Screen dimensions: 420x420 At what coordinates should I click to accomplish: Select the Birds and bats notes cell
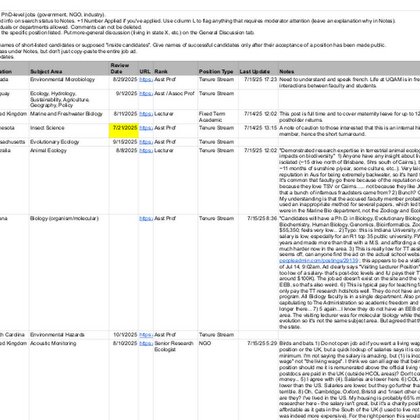(x=349, y=380)
